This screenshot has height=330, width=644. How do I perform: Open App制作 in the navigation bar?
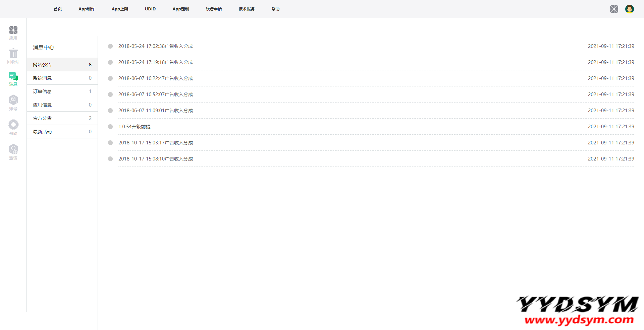(x=87, y=9)
